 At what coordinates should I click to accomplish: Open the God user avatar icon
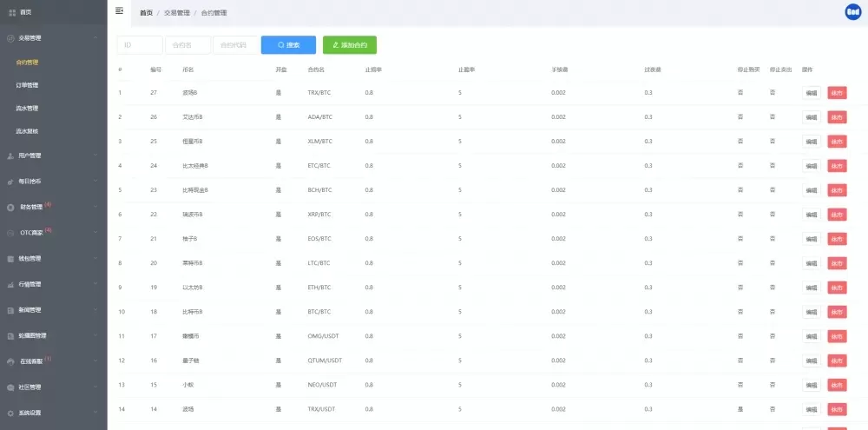tap(852, 11)
